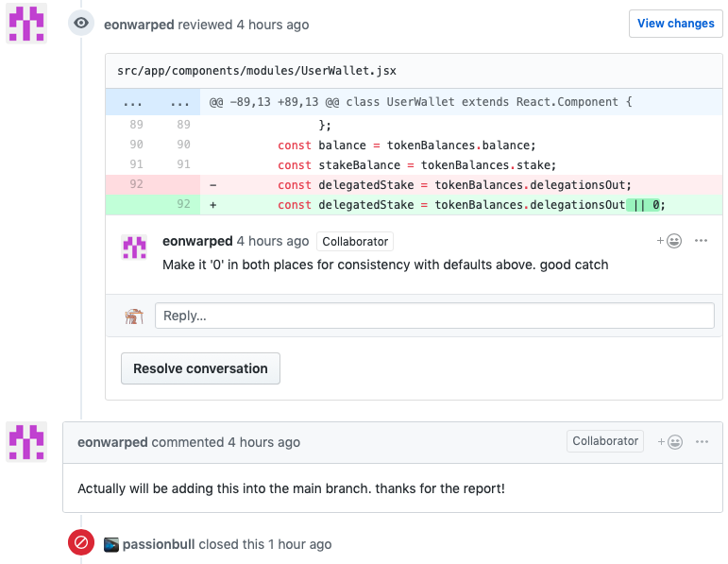Click your avatar beside the reply box
Image resolution: width=728 pixels, height=564 pixels.
(x=134, y=316)
